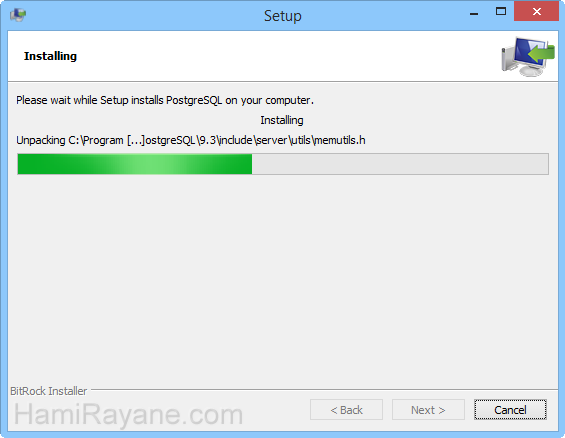Click the 'Installing' bold heading

(x=50, y=56)
